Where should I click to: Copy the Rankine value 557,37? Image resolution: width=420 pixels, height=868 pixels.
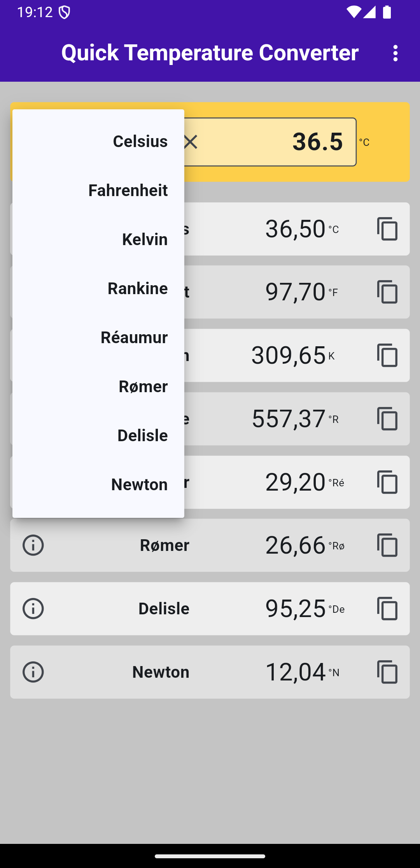(x=387, y=419)
